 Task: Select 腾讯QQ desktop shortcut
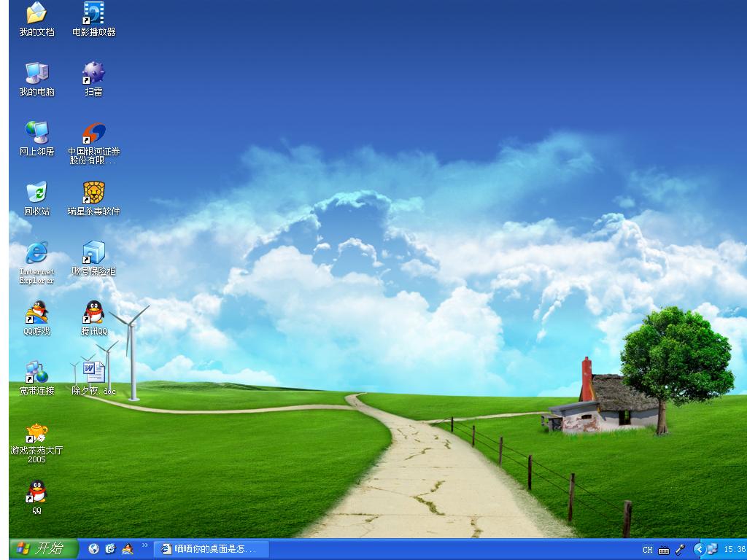[x=94, y=318]
